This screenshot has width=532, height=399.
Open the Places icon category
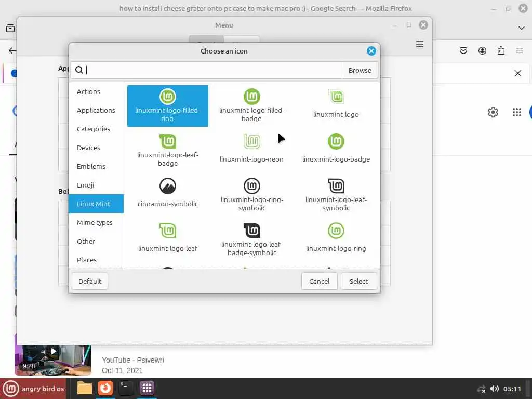point(96,260)
